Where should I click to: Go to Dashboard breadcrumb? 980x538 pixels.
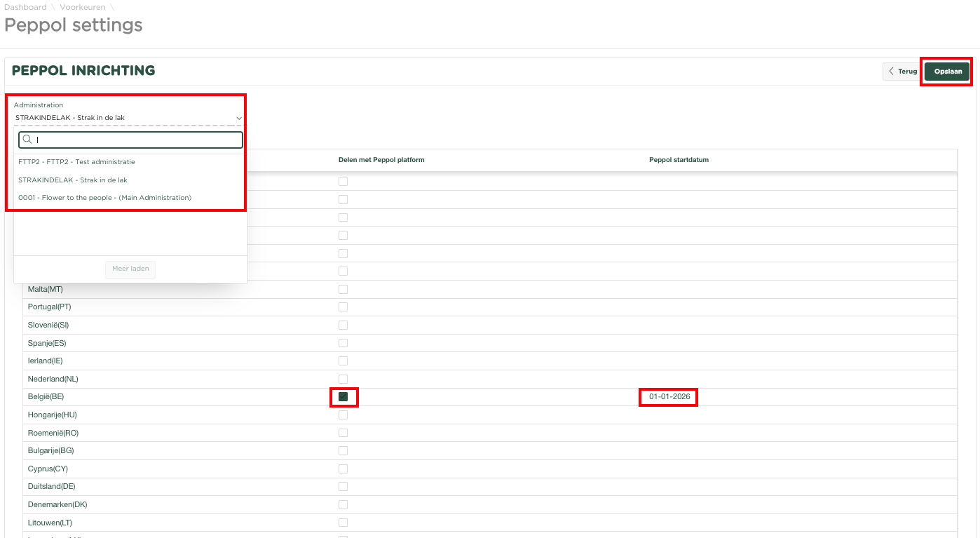[25, 7]
